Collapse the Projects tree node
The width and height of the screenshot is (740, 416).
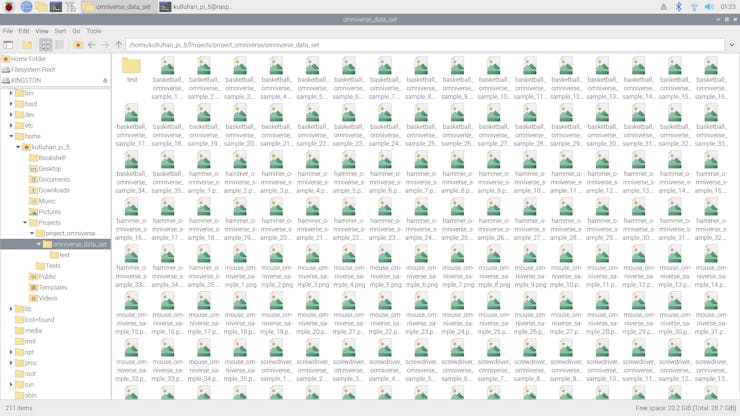(25, 222)
